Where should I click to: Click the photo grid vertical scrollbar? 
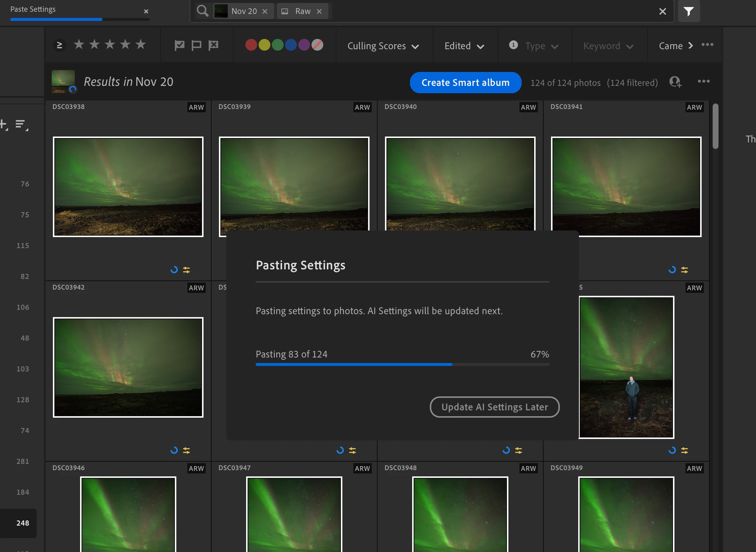(715, 126)
